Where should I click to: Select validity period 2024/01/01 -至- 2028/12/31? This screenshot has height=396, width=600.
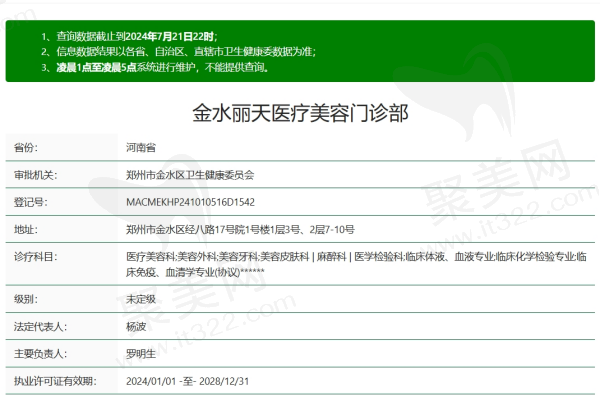tap(188, 381)
